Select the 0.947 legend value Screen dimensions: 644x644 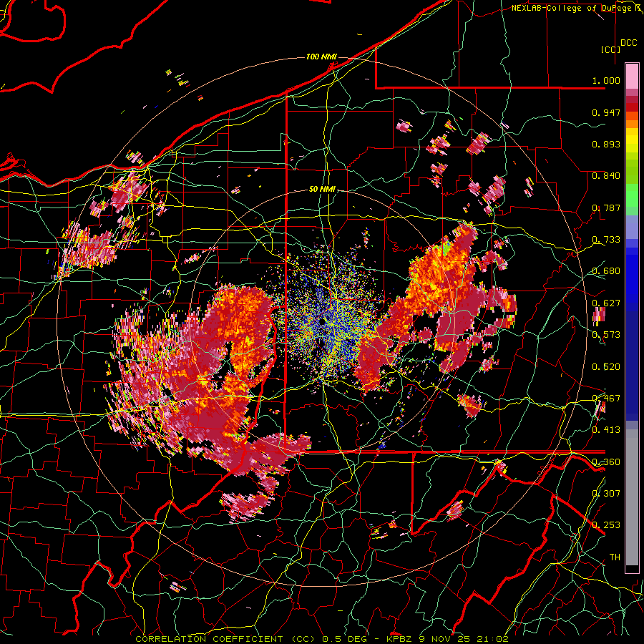pos(606,112)
